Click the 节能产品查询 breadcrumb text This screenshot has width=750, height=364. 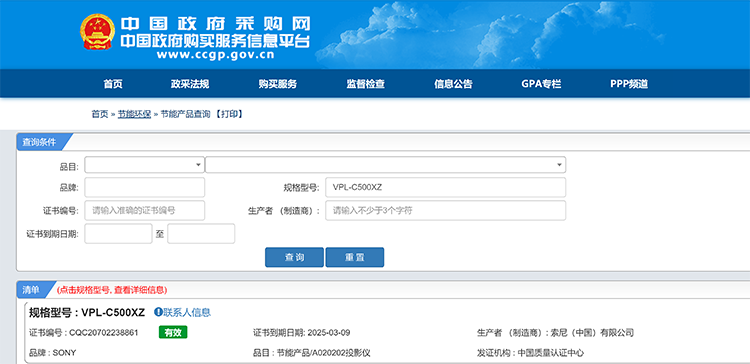(185, 114)
